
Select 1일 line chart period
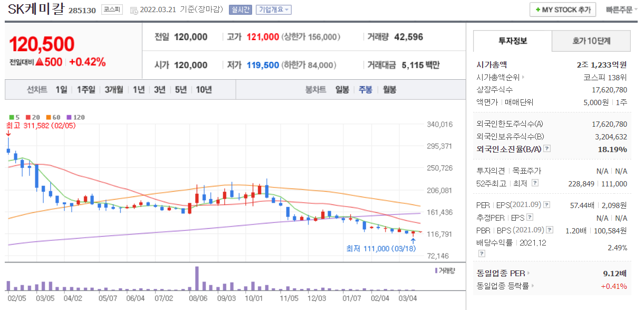(62, 90)
